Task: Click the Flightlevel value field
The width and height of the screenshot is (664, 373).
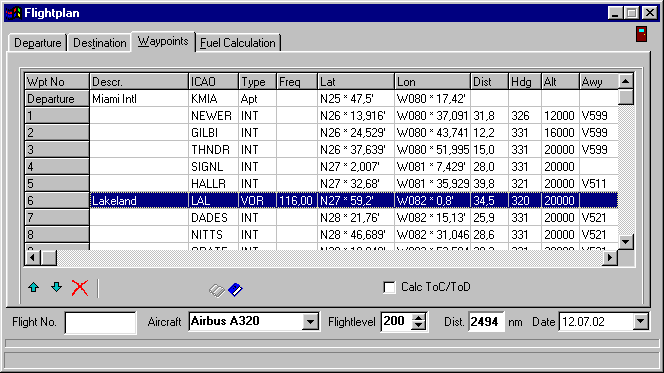Action: tap(396, 322)
